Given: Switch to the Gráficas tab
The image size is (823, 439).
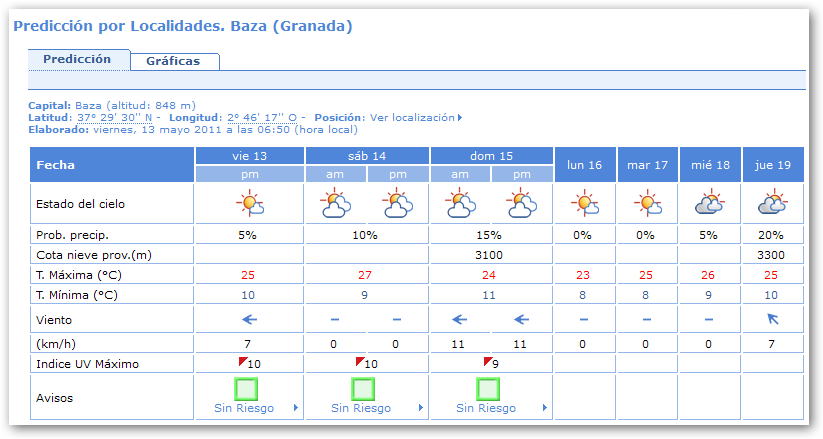Looking at the screenshot, I should click(x=173, y=61).
